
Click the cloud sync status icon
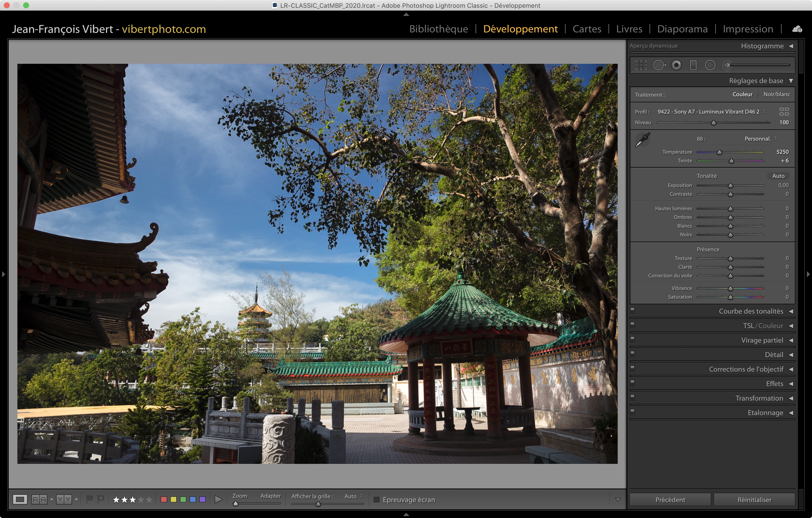pos(797,29)
